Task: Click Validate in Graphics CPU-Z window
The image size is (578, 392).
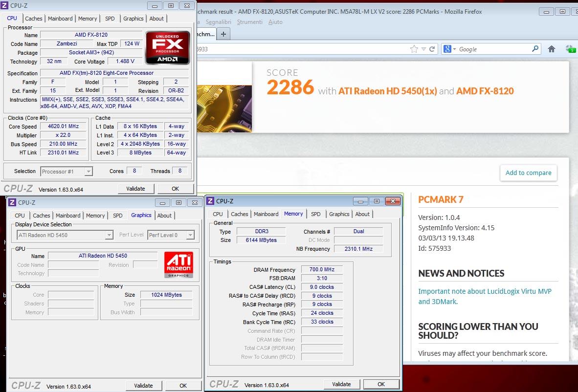Action: (143, 386)
